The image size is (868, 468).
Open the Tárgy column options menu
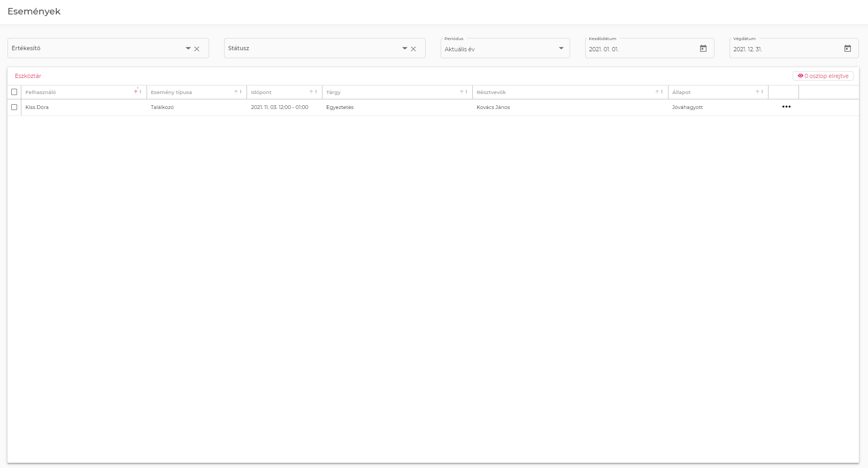point(466,92)
